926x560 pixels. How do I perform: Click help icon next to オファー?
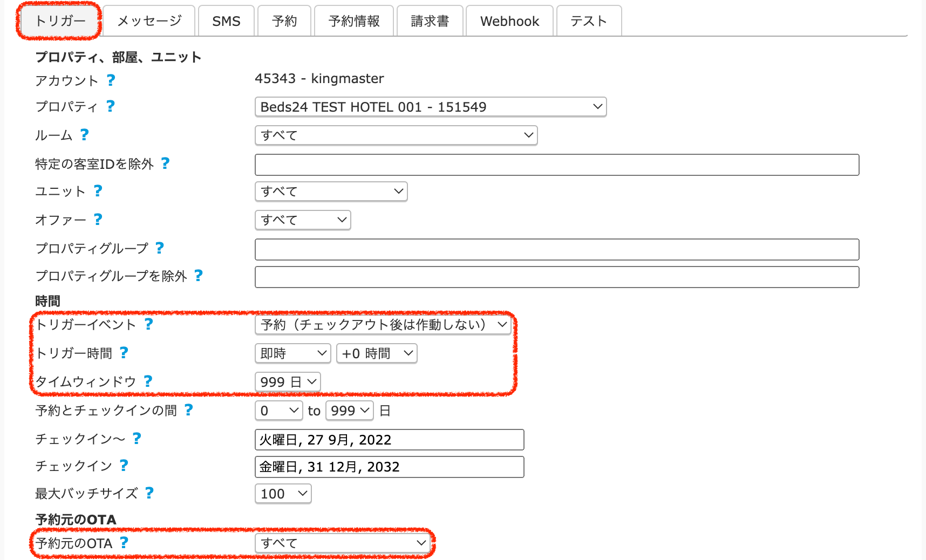pos(98,219)
